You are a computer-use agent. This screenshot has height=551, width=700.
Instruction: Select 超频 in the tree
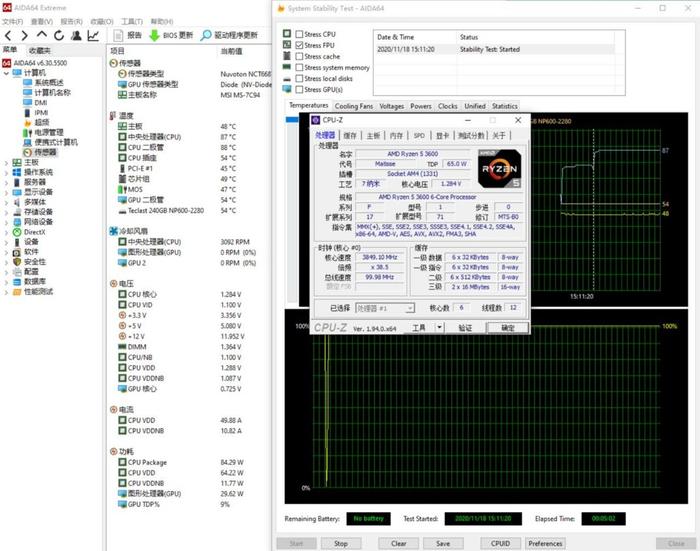(42, 122)
